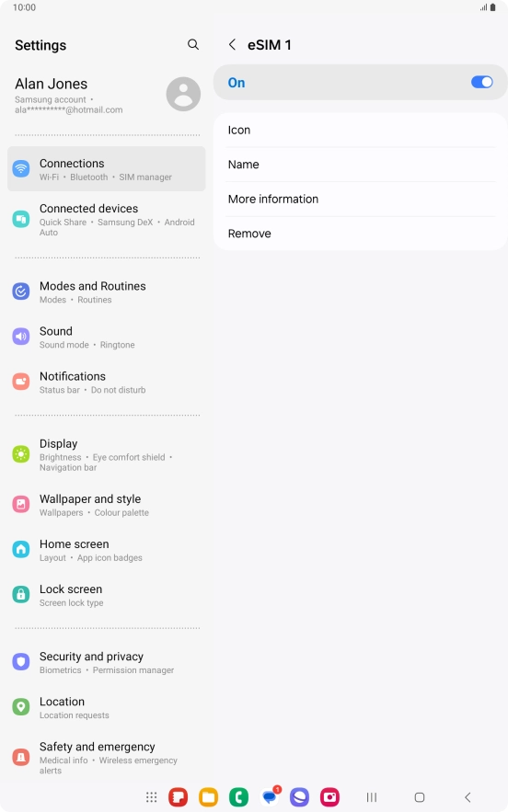
Task: Go back using eSIM 1 back arrow
Action: tap(232, 44)
